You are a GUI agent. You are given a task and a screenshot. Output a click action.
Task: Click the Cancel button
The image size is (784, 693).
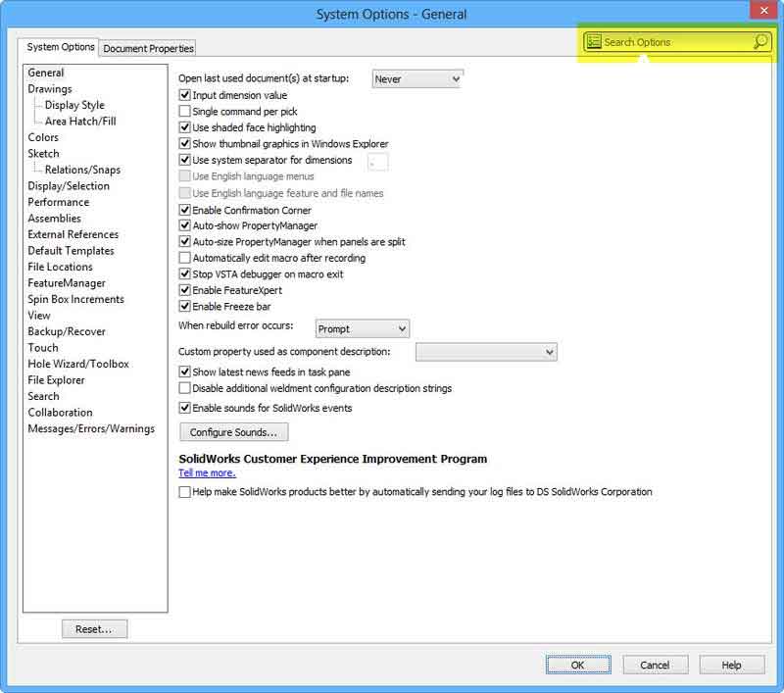pos(655,665)
